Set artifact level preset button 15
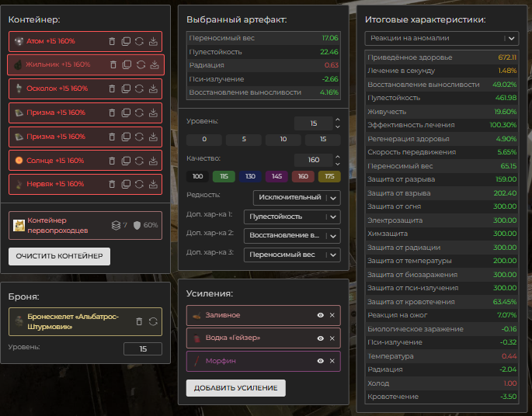Screen dimensions: 532x416 point(323,140)
